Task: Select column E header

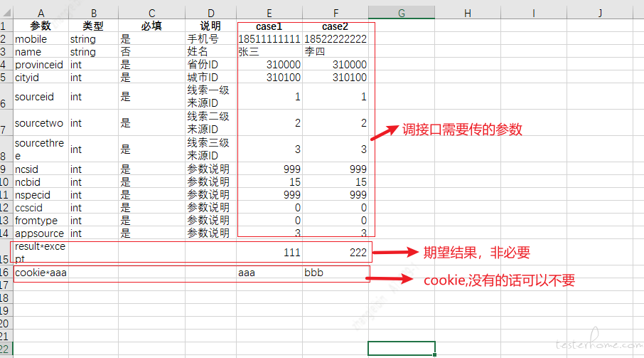Action: point(269,13)
